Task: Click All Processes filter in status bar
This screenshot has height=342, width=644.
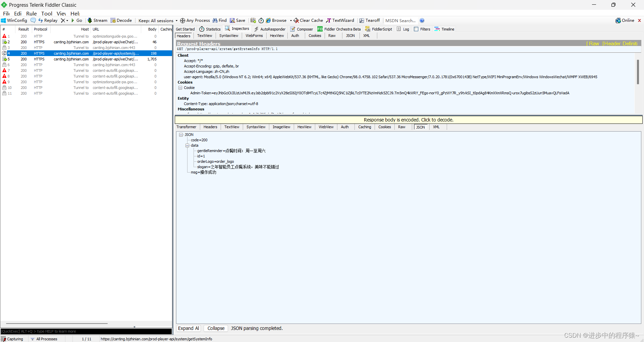Action: (x=44, y=339)
